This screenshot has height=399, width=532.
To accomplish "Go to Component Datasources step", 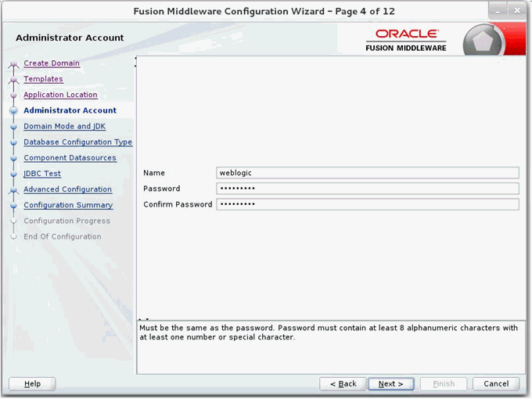I will pos(70,158).
